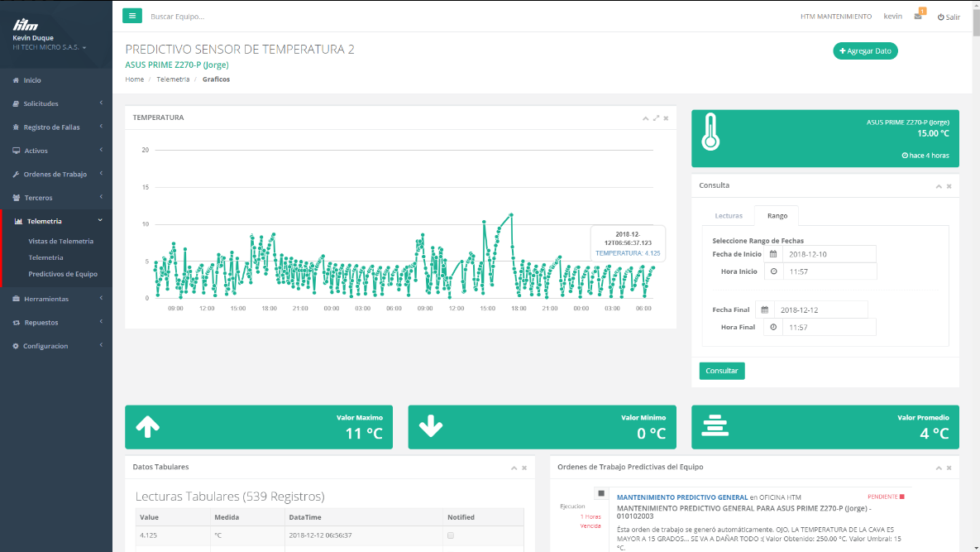Collapse the Datos Tabulares panel

pyautogui.click(x=514, y=468)
